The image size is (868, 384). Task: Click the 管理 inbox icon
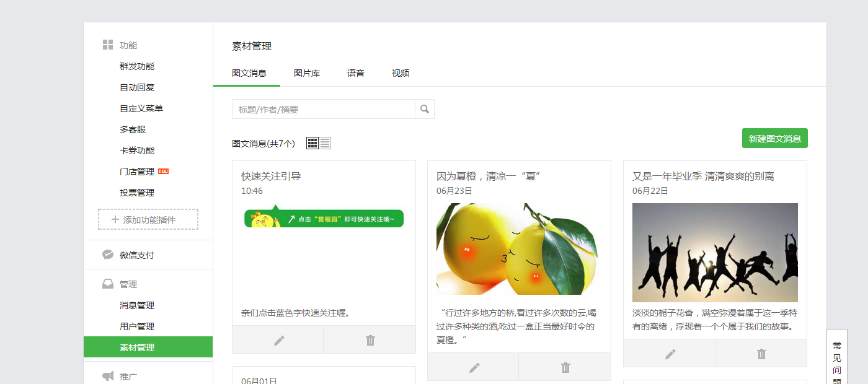[108, 284]
